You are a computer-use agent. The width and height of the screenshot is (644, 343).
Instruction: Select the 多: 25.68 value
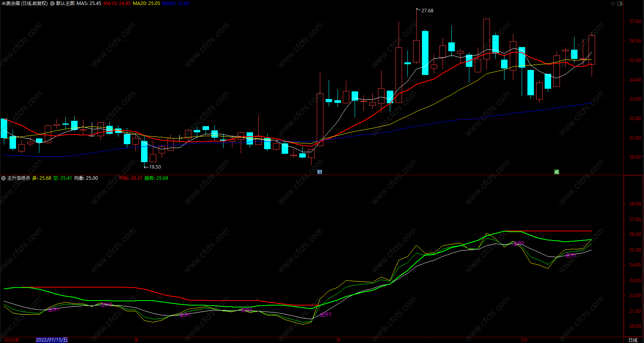[x=42, y=178]
